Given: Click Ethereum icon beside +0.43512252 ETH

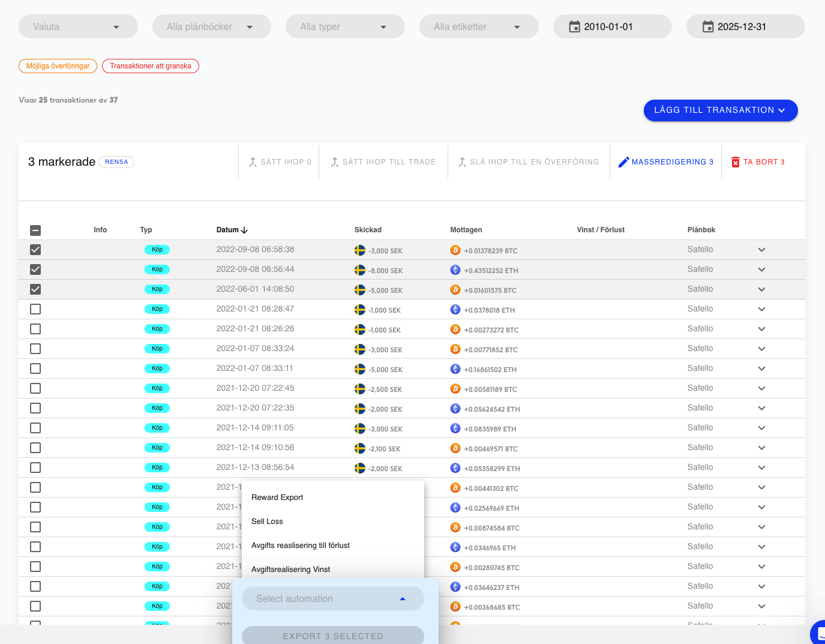Looking at the screenshot, I should pyautogui.click(x=455, y=270).
